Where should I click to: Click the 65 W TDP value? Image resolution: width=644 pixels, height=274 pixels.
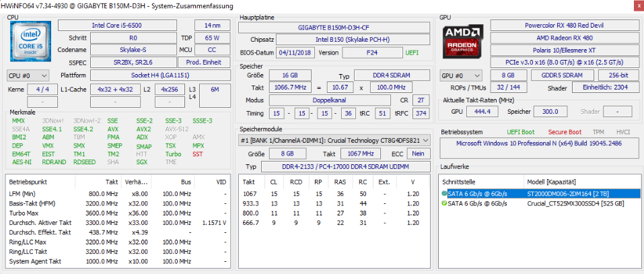[213, 38]
